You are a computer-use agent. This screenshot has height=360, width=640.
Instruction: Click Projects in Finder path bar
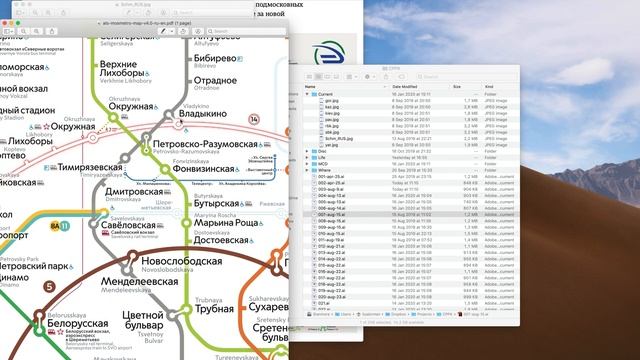tap(421, 314)
